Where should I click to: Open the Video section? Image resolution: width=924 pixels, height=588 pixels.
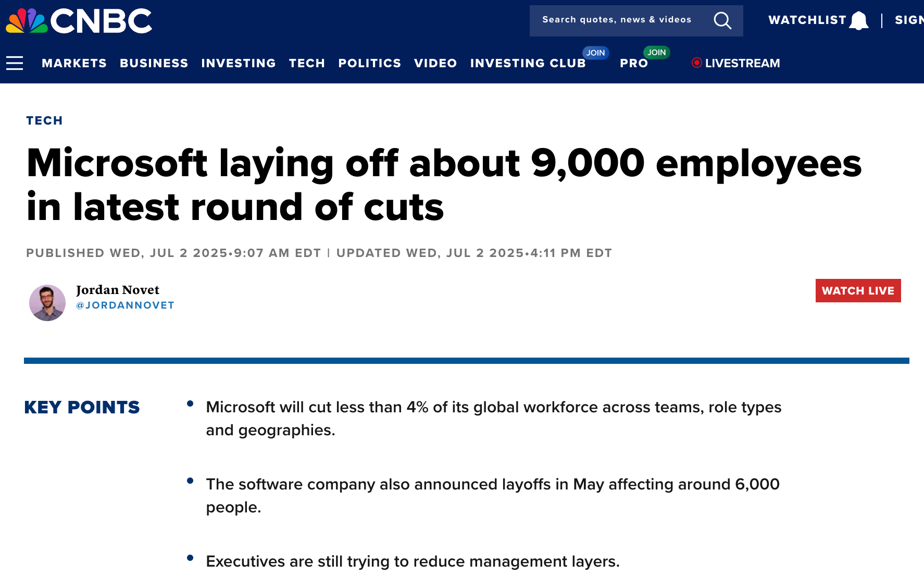click(435, 63)
